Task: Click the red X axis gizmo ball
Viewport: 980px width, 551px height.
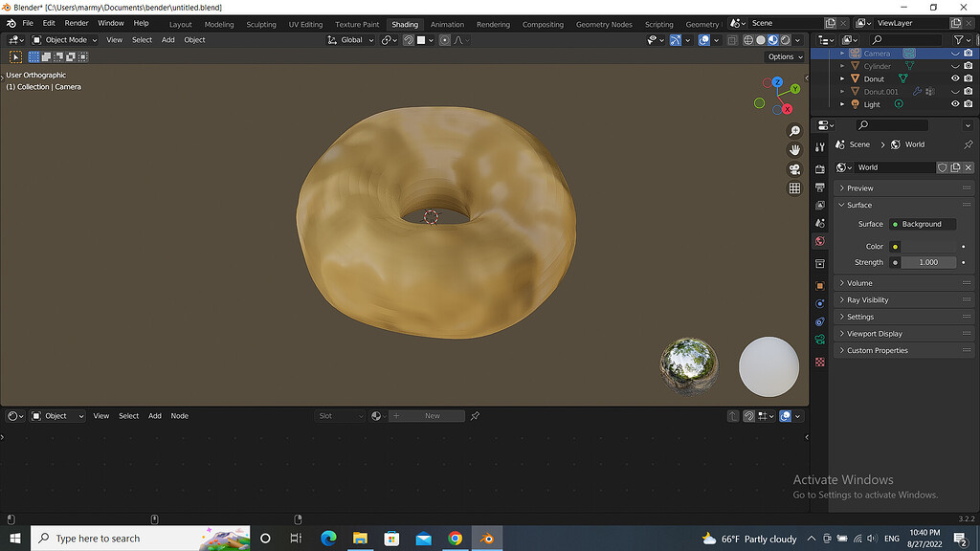Action: (787, 109)
